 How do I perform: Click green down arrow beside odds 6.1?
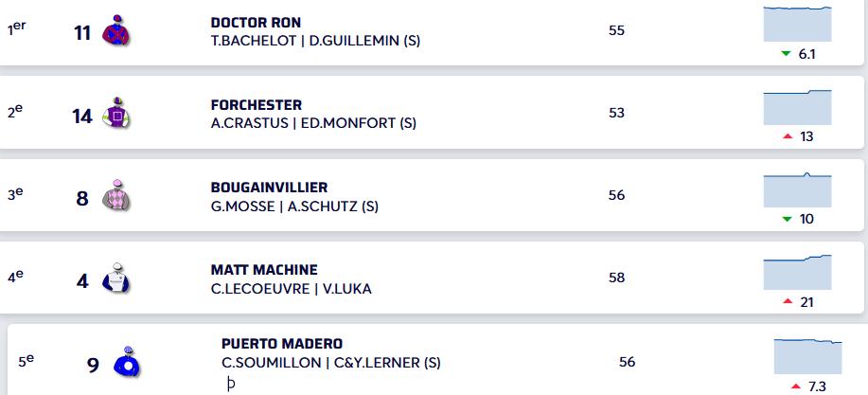(786, 54)
